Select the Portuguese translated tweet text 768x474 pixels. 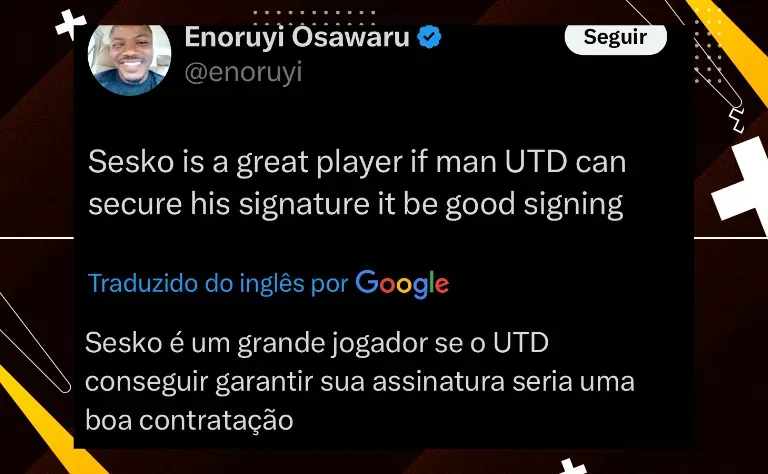click(360, 381)
